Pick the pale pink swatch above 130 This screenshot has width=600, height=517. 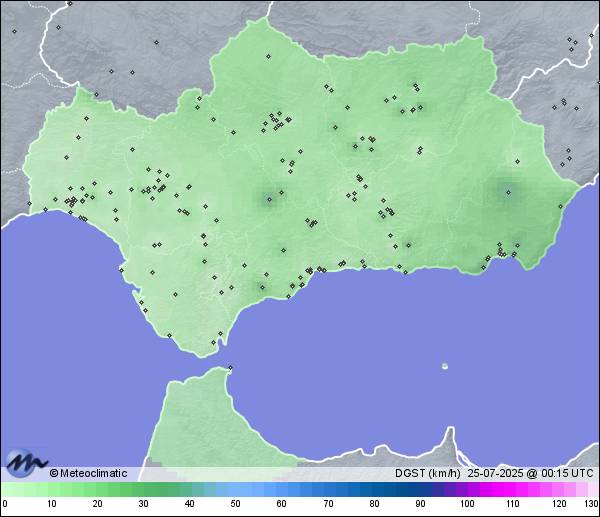[593, 490]
